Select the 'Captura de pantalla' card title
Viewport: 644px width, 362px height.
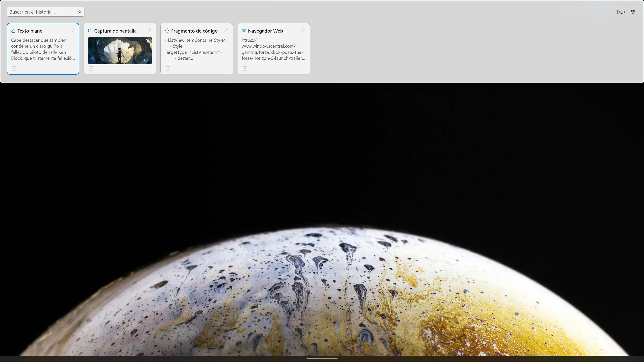tap(115, 31)
